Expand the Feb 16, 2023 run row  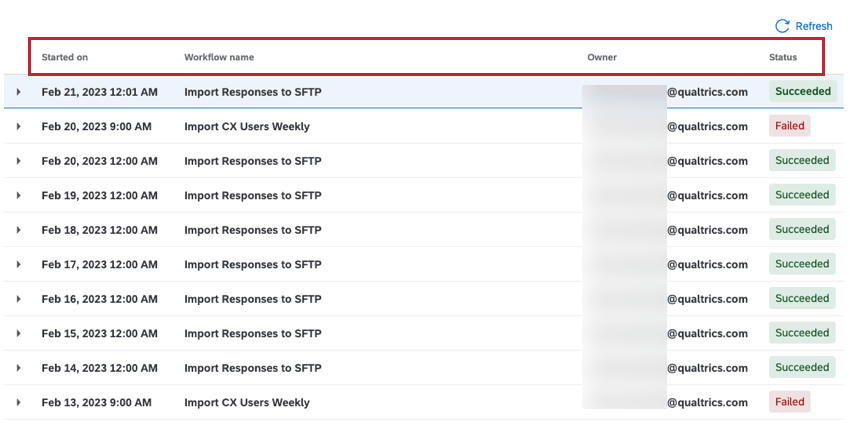click(18, 299)
